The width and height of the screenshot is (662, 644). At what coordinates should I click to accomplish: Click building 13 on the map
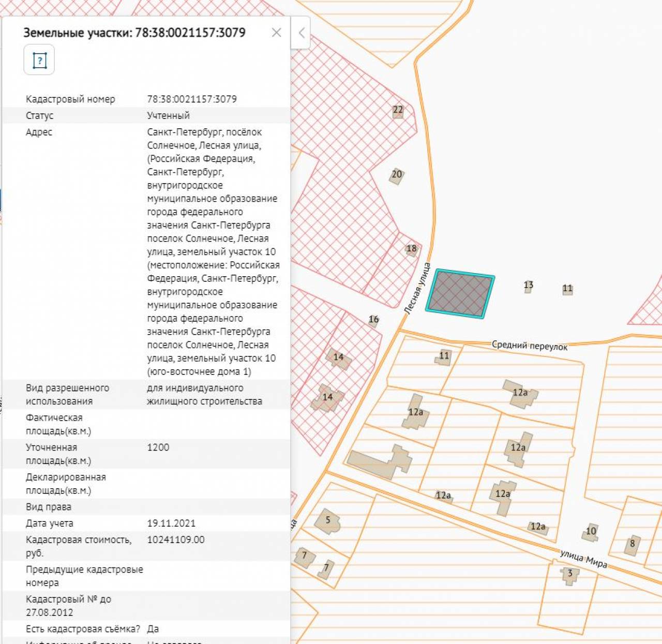pos(528,286)
